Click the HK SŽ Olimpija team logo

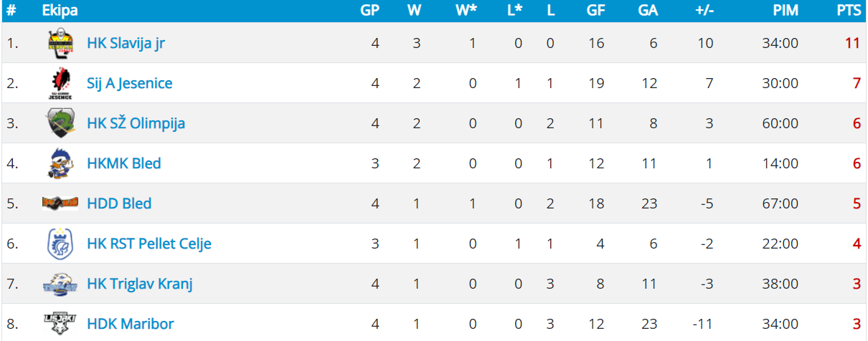60,123
